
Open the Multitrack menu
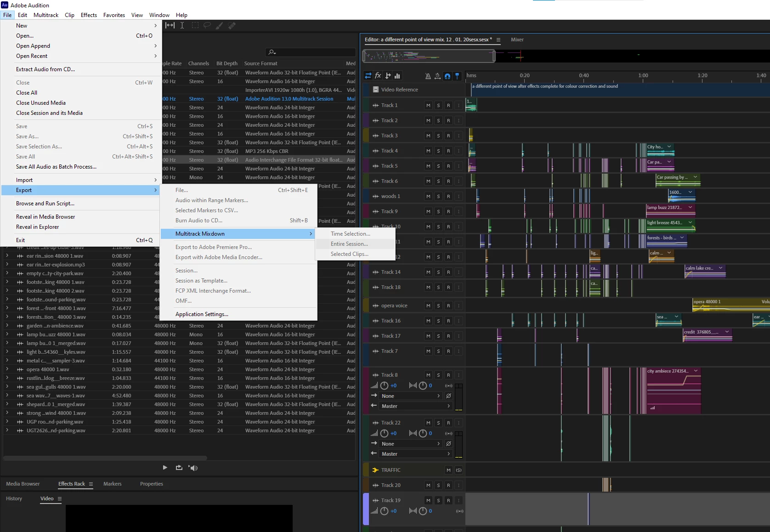pyautogui.click(x=46, y=15)
